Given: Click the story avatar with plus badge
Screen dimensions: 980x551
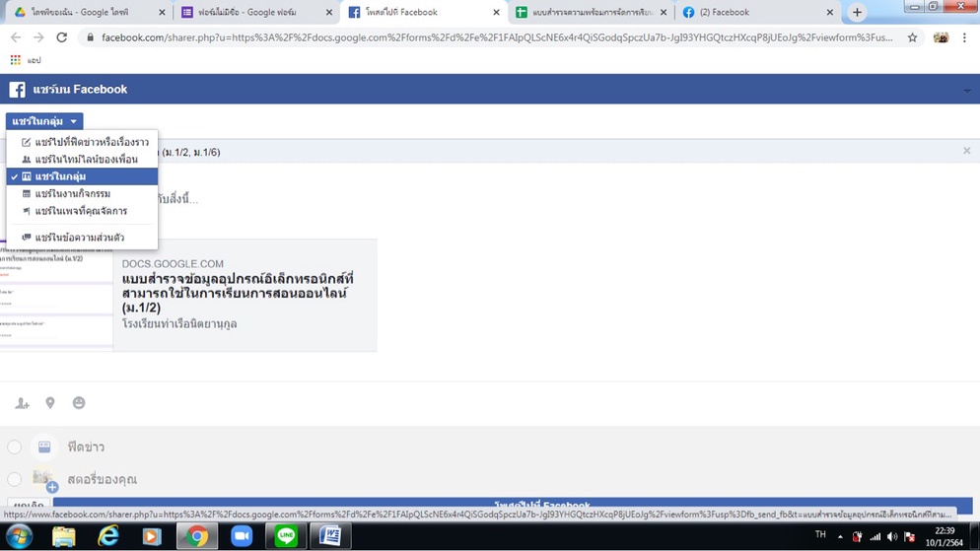Looking at the screenshot, I should click(45, 480).
